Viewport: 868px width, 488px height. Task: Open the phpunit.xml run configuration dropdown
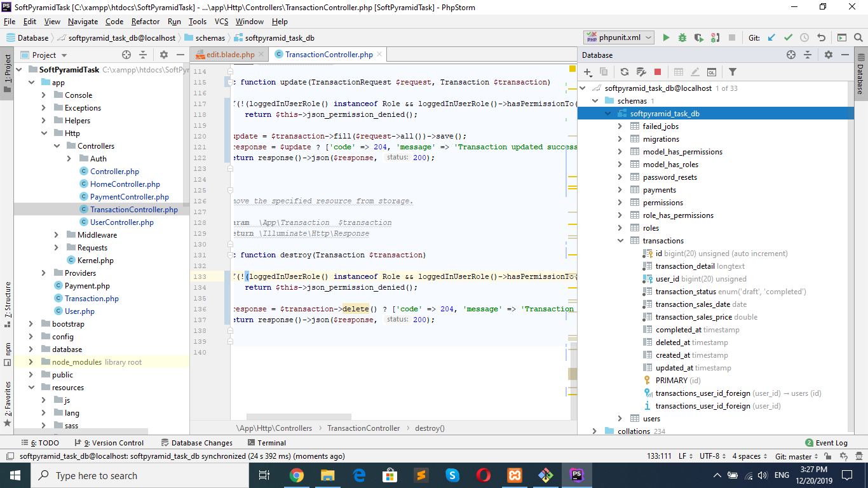618,37
